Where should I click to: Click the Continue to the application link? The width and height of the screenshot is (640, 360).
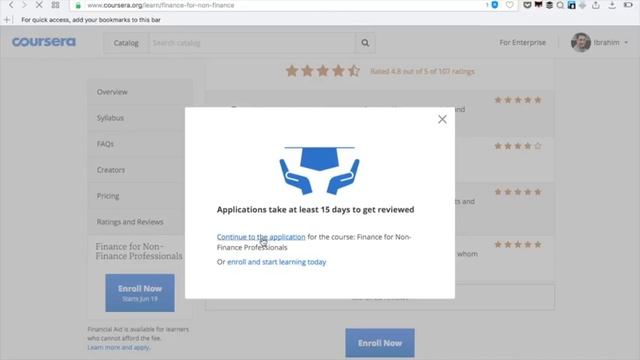pyautogui.click(x=261, y=237)
